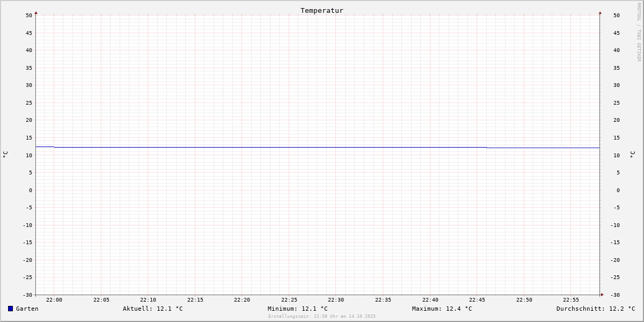This screenshot has height=322, width=644.
Task: Click the left axis 50 label
Action: [29, 15]
